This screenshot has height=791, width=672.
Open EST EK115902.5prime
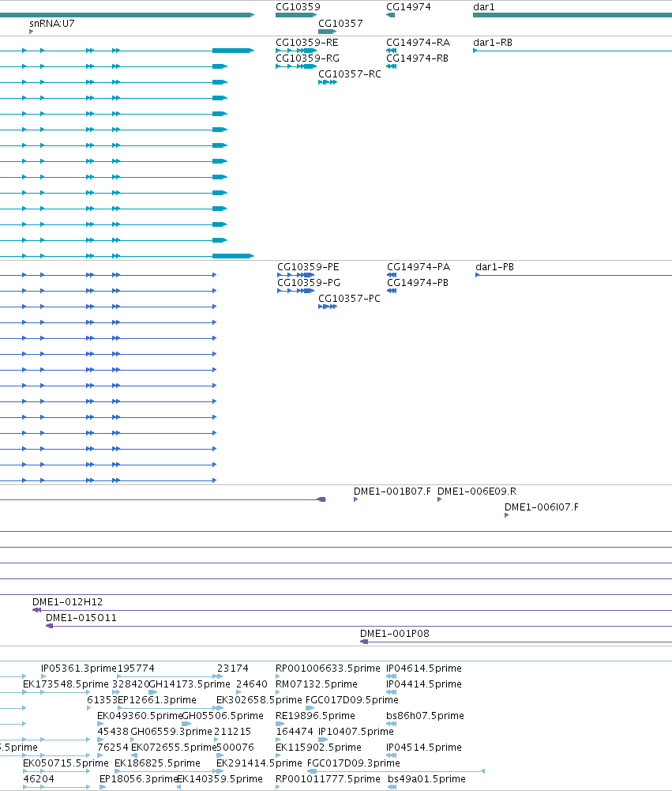click(x=318, y=747)
